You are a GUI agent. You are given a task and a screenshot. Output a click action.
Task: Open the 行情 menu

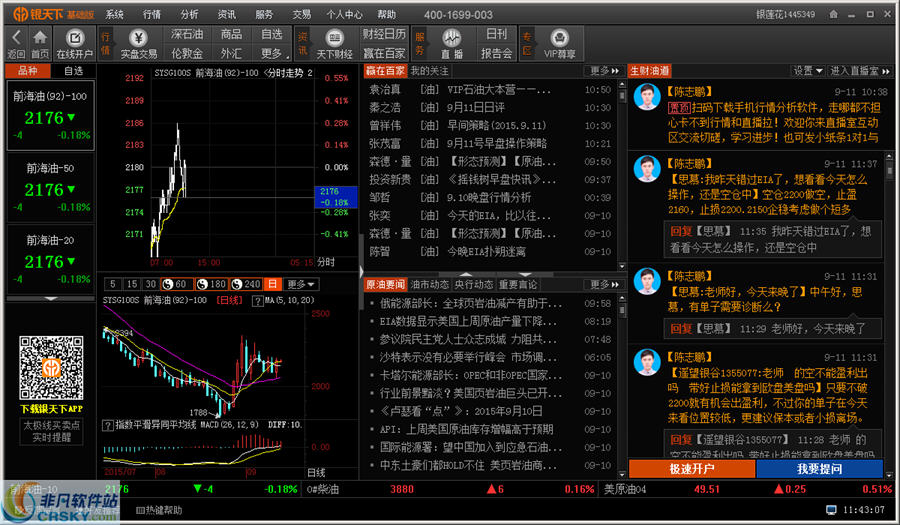[152, 14]
